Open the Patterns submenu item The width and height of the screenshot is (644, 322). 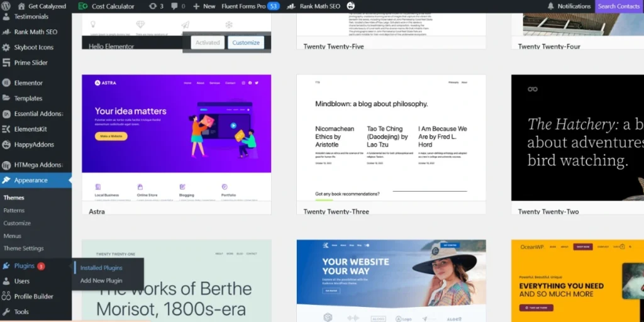pyautogui.click(x=14, y=210)
